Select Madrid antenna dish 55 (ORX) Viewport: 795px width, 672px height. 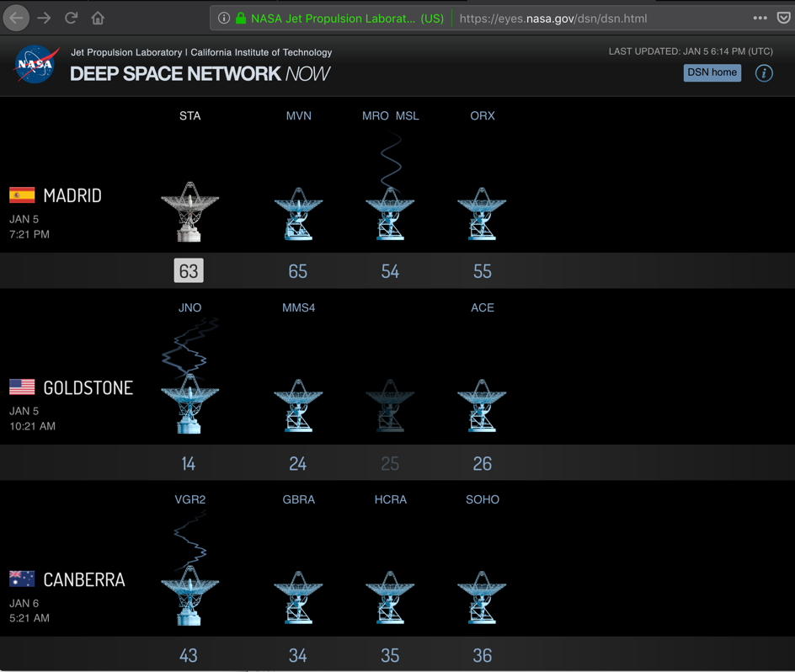[482, 214]
